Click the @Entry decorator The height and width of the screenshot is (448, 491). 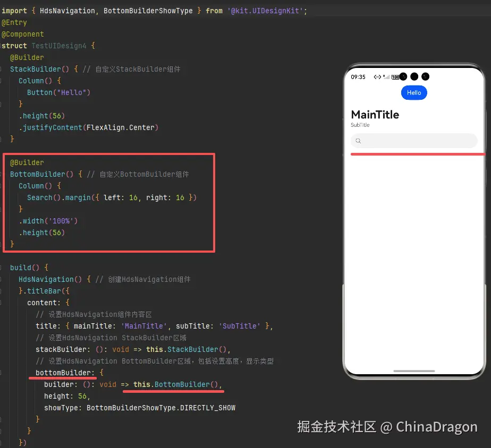(14, 22)
